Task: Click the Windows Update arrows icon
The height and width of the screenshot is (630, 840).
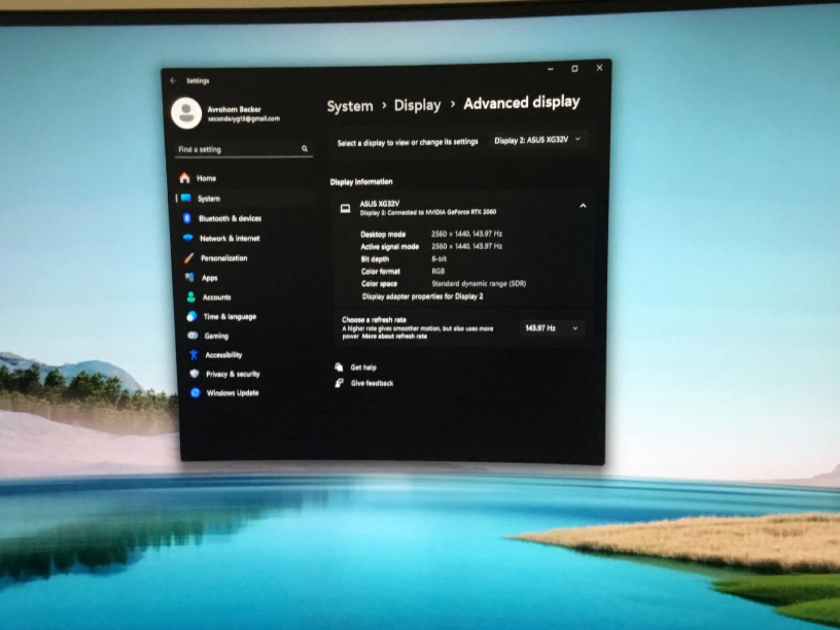Action: pos(195,393)
